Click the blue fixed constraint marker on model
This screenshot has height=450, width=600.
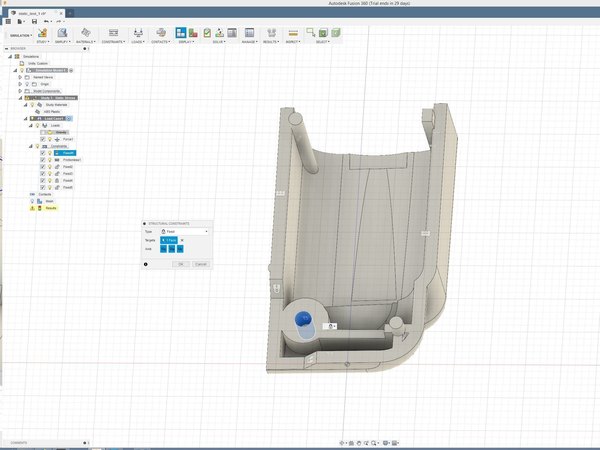click(303, 319)
